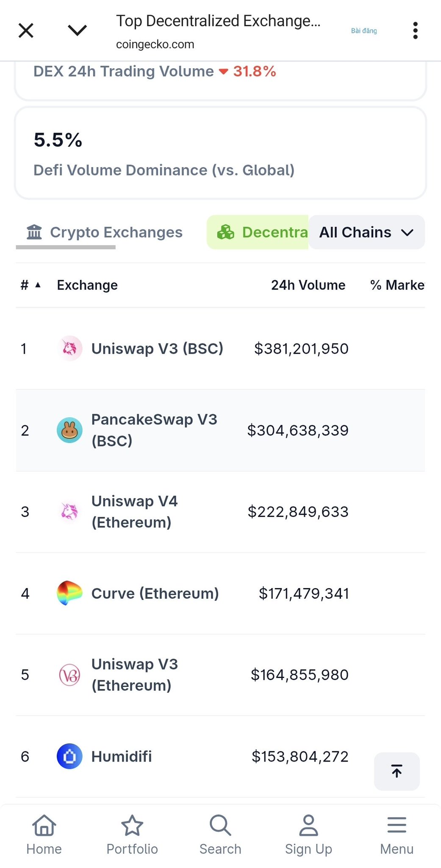Click the Uniswap V3 (Ethereum) logo
The width and height of the screenshot is (441, 868).
click(69, 675)
